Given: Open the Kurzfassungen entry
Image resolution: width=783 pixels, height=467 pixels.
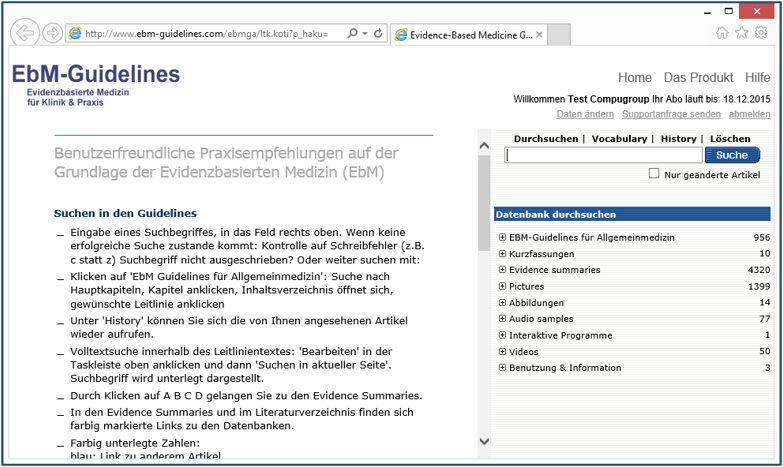Looking at the screenshot, I should click(542, 254).
